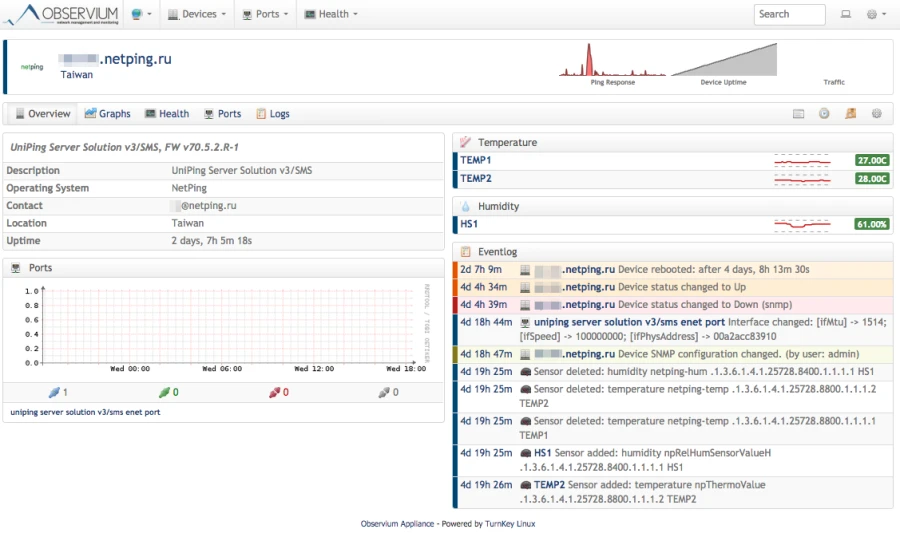900x533 pixels.
Task: Click the netping vendor logo
Action: (x=32, y=67)
